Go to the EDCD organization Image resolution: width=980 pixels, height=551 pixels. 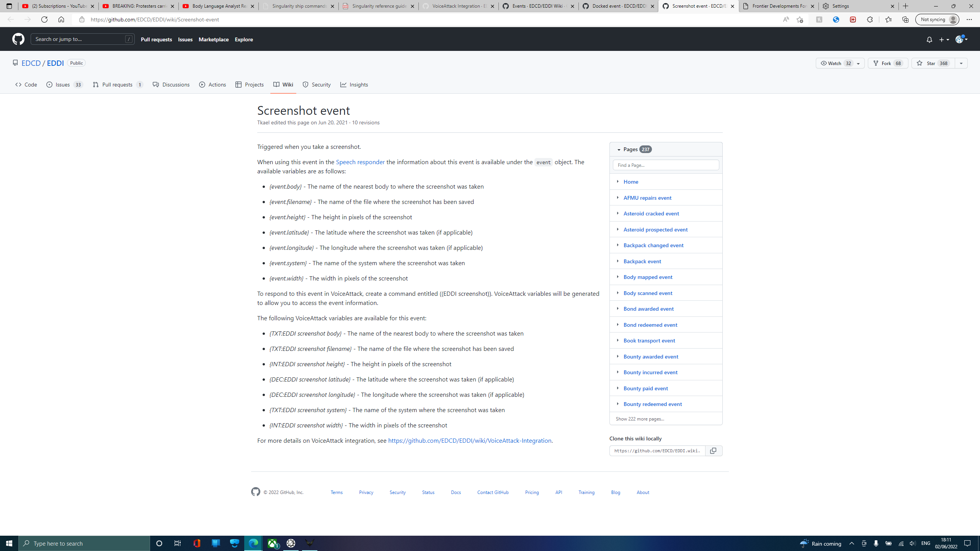pos(31,63)
